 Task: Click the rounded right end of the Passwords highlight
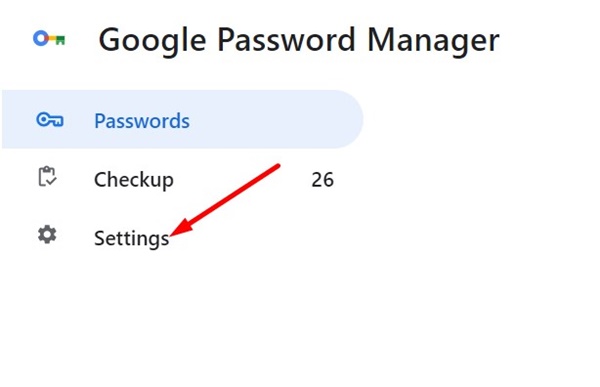[346, 119]
